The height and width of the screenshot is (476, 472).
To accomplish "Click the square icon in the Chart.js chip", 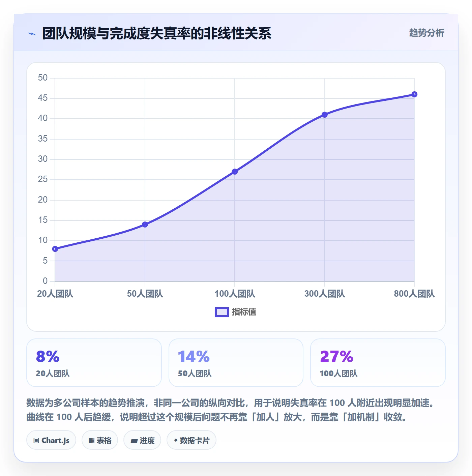I will (36, 441).
